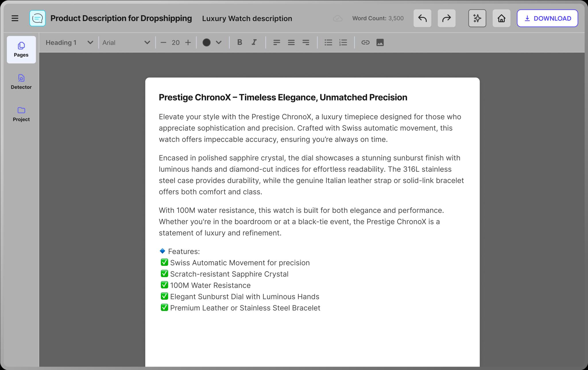The image size is (588, 370).
Task: Switch to the Detector panel
Action: coord(21,82)
